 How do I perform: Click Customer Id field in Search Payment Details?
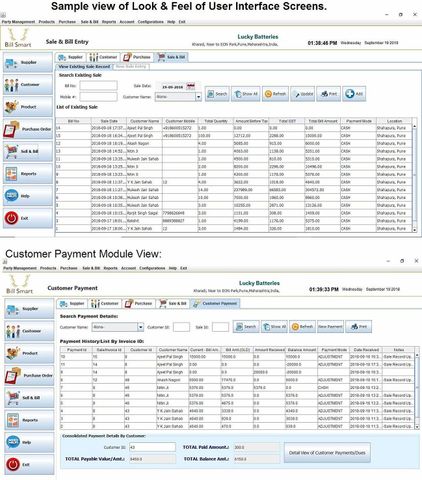tap(182, 327)
